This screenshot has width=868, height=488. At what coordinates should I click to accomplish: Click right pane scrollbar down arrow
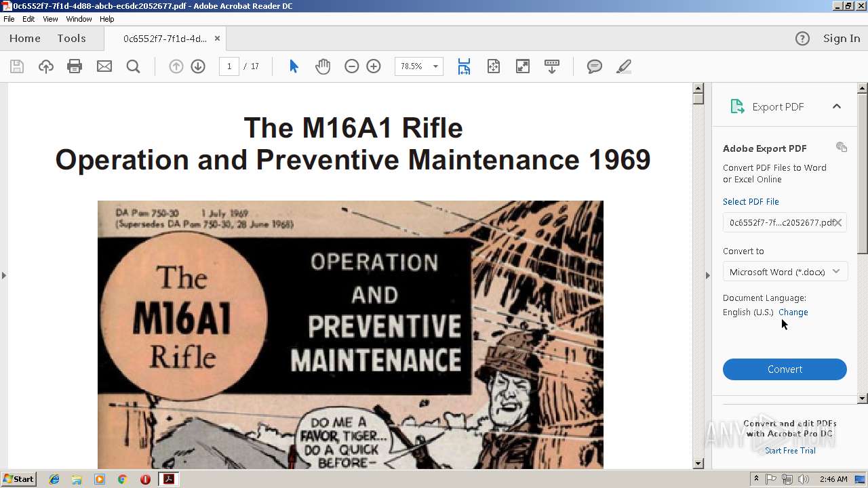(863, 399)
